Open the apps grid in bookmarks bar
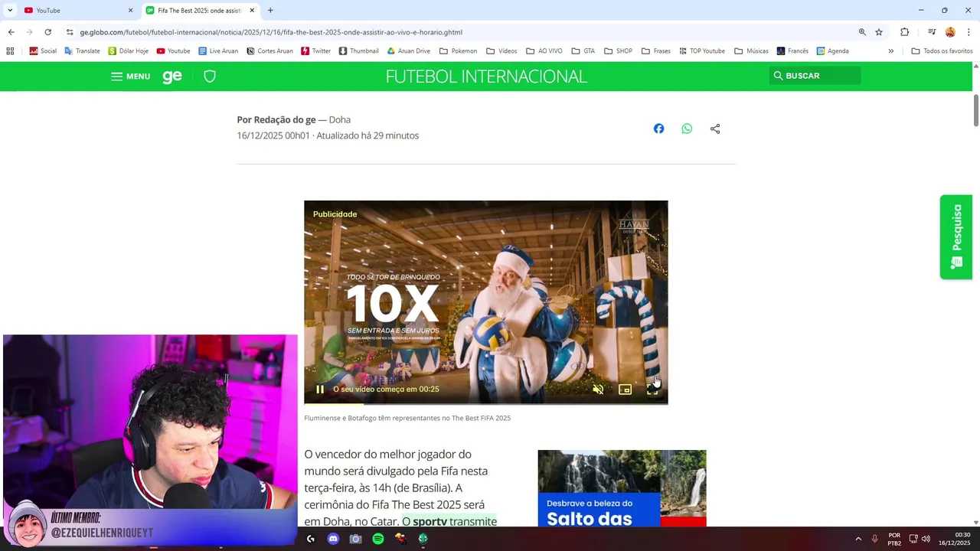Image resolution: width=980 pixels, height=551 pixels. (x=10, y=51)
